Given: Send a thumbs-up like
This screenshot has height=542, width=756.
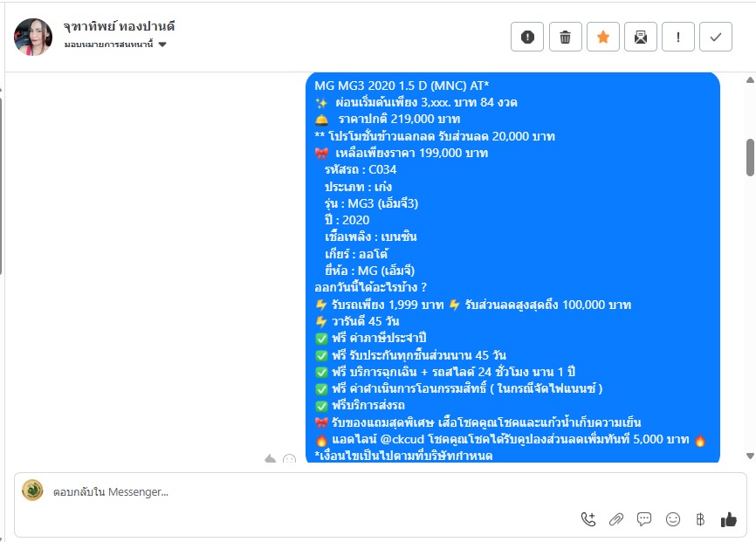Looking at the screenshot, I should (729, 519).
